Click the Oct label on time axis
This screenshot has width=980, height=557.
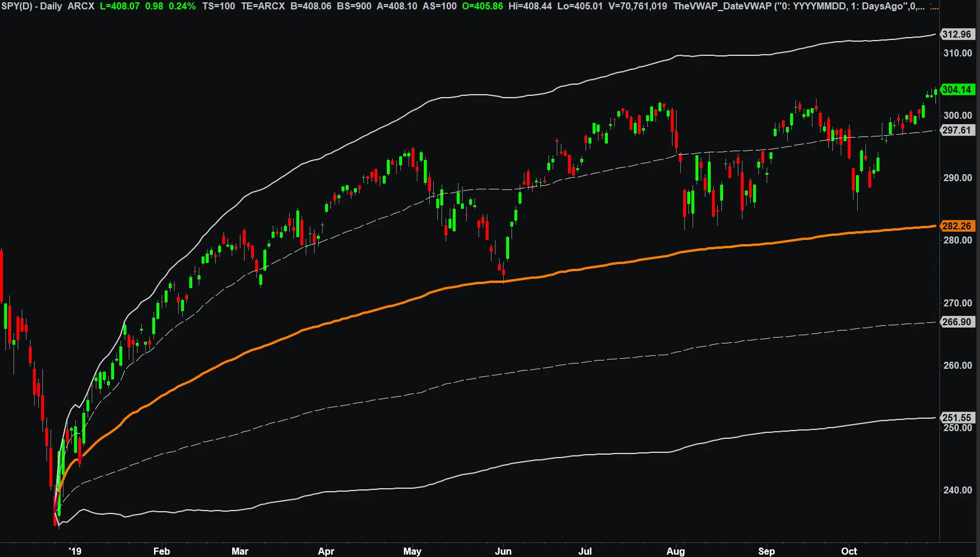click(x=849, y=551)
